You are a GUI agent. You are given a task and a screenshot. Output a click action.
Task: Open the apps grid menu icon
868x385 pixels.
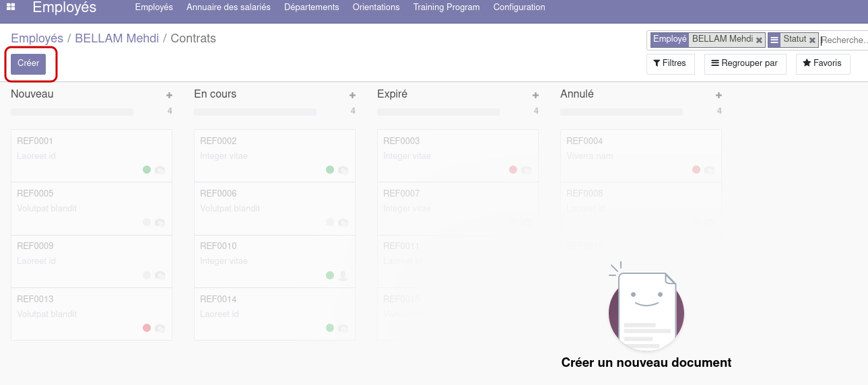11,7
